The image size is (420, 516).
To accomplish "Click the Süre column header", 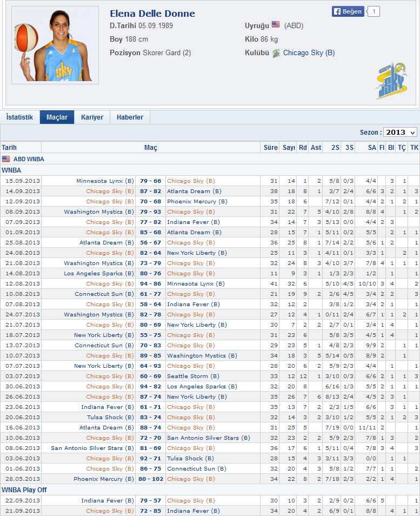I will pos(270,148).
